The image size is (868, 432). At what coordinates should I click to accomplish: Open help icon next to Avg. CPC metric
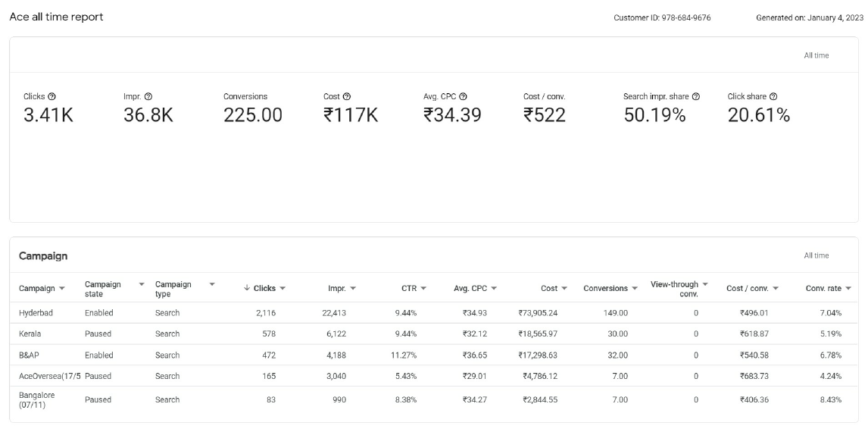tap(464, 96)
